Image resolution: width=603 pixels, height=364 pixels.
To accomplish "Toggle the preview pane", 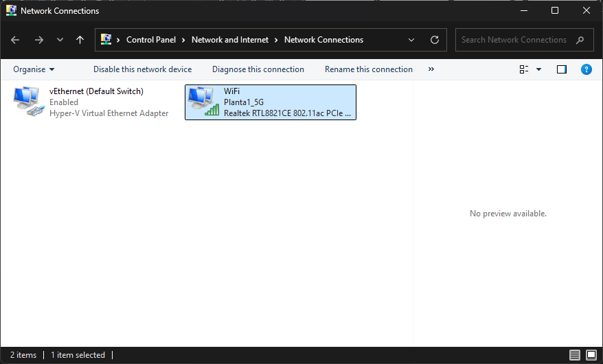I will click(562, 69).
